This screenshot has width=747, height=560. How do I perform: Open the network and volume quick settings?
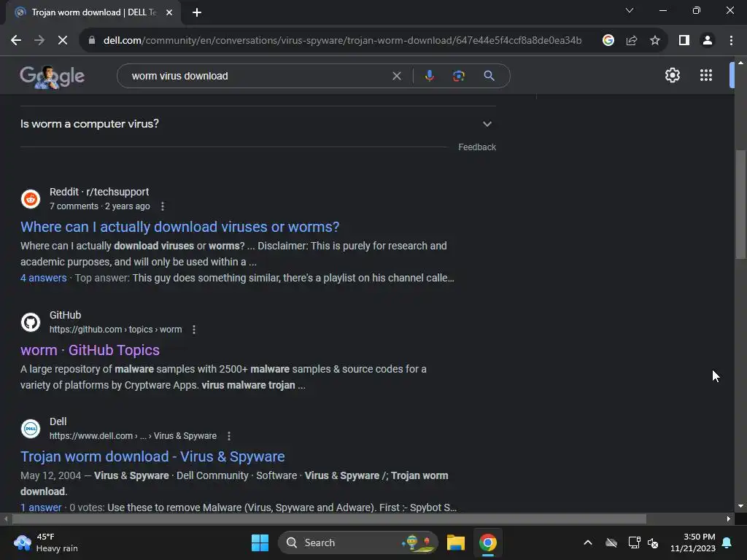click(x=643, y=542)
